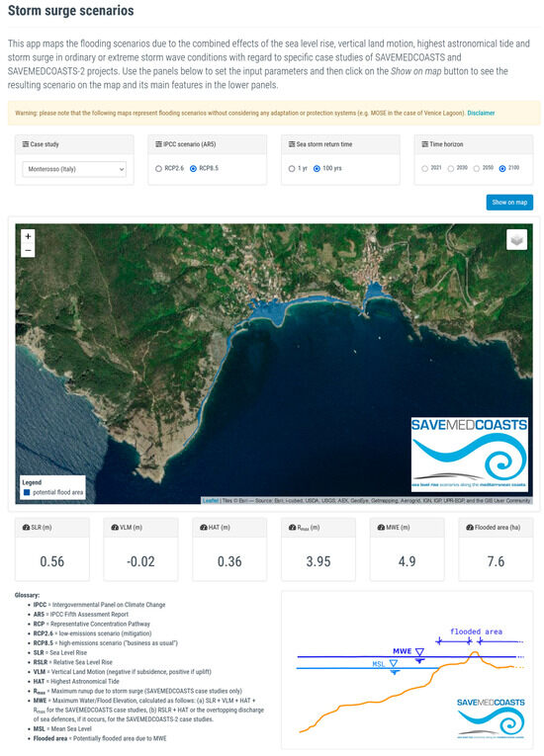544x756 pixels.
Task: Click the VLM (m) gauge icon
Action: pyautogui.click(x=115, y=528)
